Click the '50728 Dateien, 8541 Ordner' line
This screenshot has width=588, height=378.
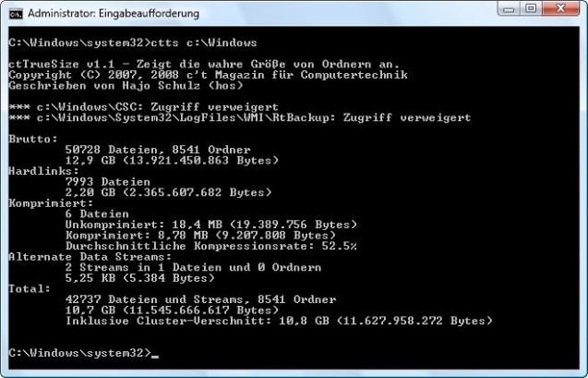[x=158, y=150]
